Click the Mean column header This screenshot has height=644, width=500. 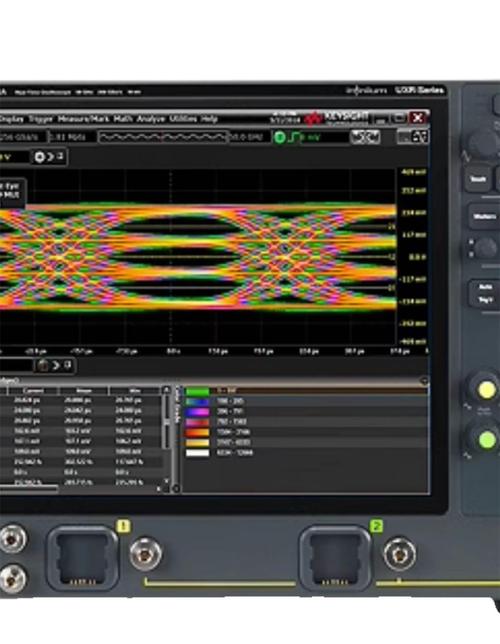84,390
